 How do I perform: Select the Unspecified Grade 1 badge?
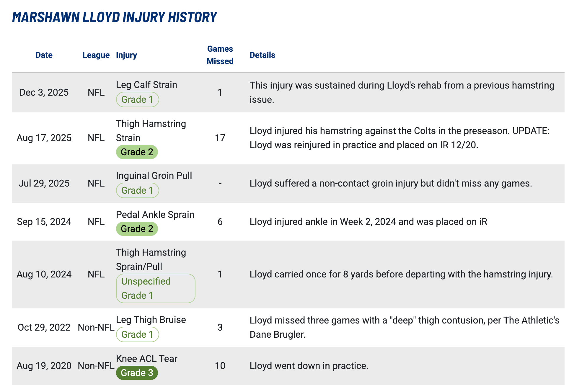tap(156, 288)
